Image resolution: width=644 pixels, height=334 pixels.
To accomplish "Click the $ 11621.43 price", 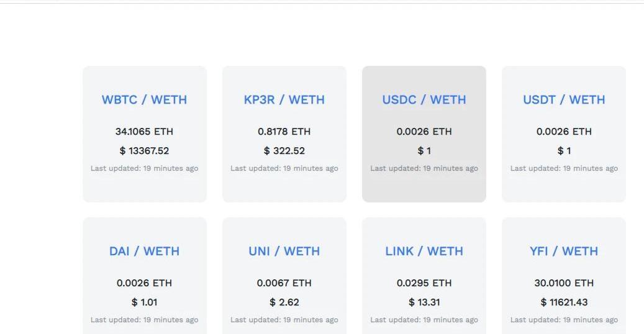I will [564, 302].
